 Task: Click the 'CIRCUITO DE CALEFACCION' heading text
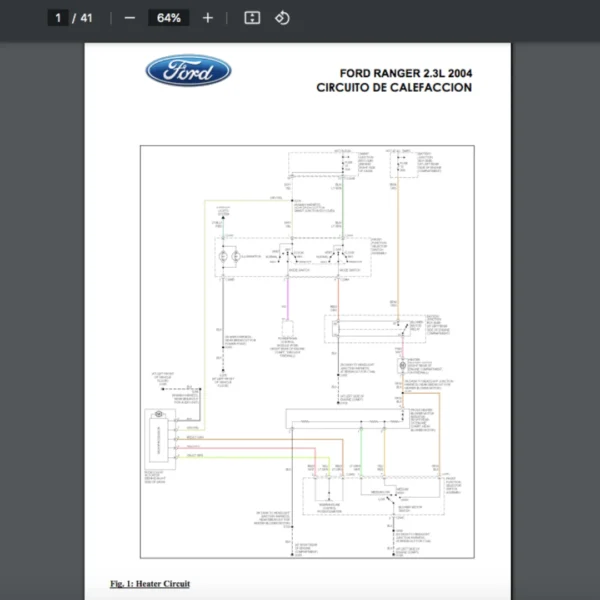393,88
